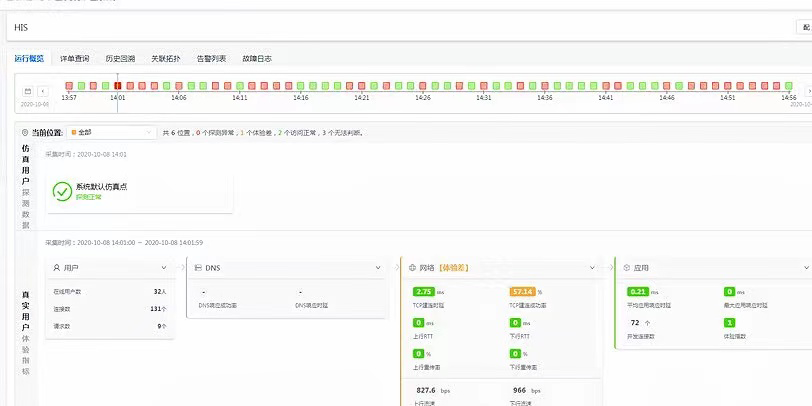Collapse the 用户 panel chevron
This screenshot has width=812, height=406.
(164, 268)
